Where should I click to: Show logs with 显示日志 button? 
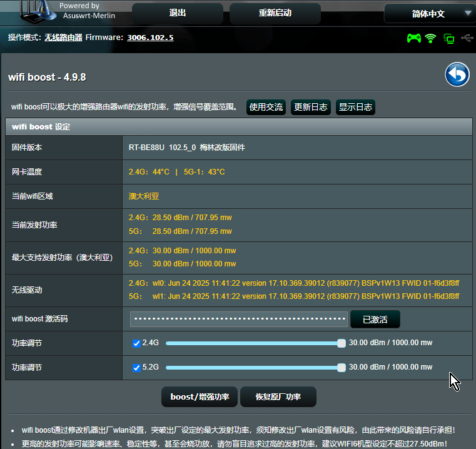point(355,107)
